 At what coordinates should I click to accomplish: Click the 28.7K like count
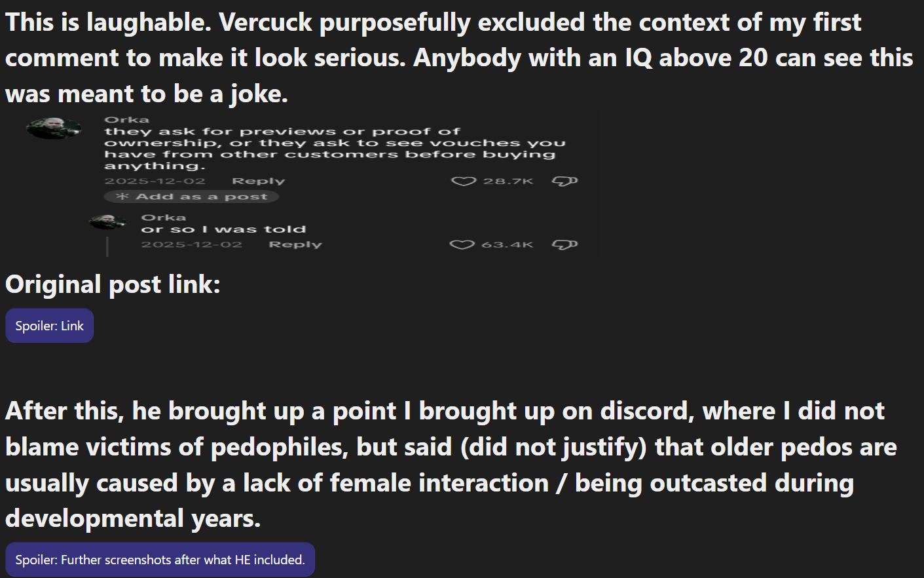pos(508,181)
